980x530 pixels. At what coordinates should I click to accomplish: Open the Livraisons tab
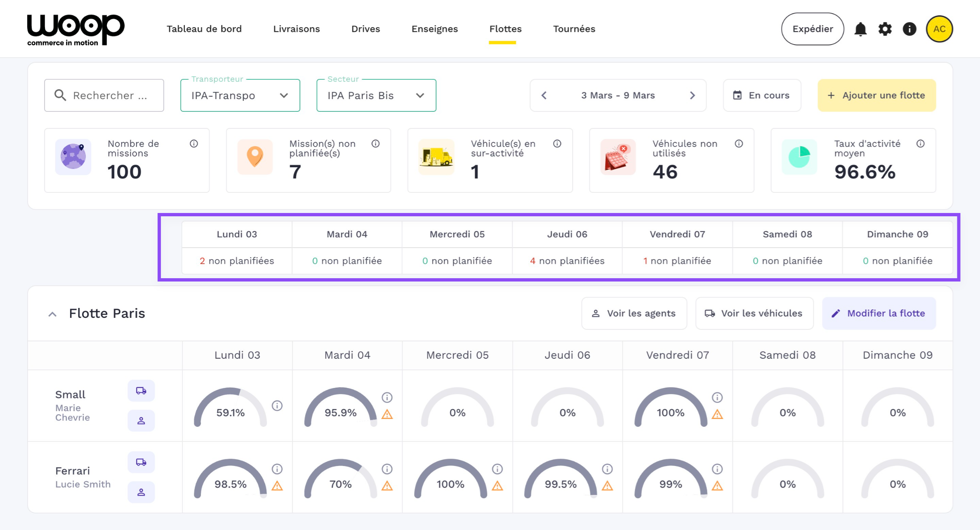tap(296, 29)
